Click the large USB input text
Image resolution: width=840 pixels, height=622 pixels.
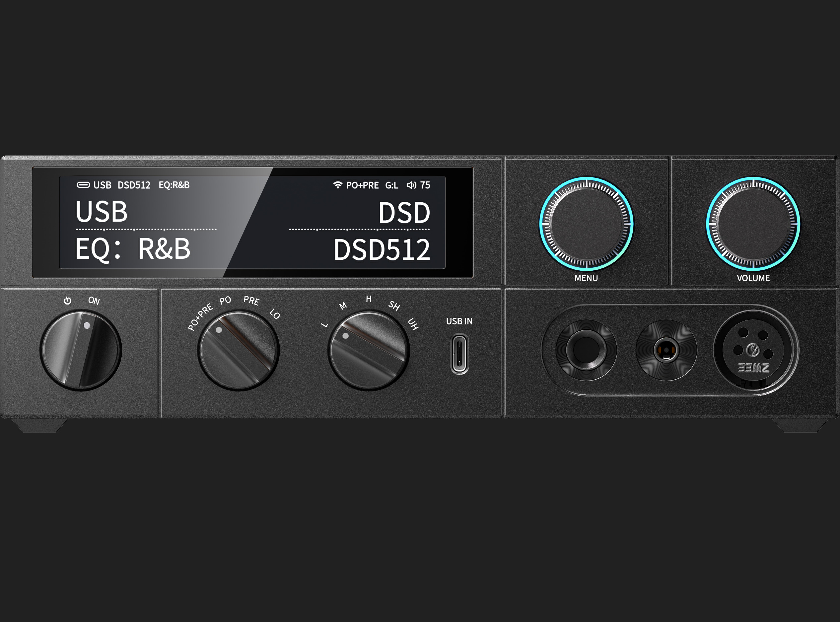tap(102, 212)
